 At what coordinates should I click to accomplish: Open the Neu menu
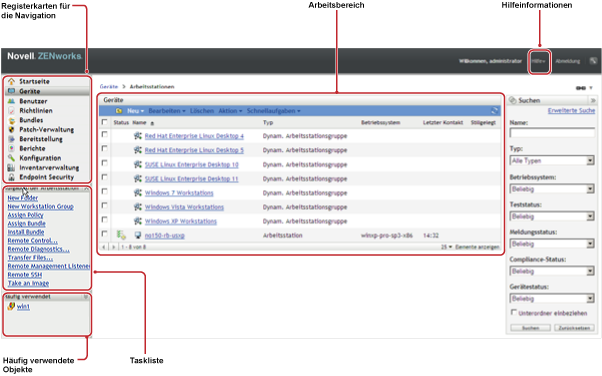(x=136, y=111)
